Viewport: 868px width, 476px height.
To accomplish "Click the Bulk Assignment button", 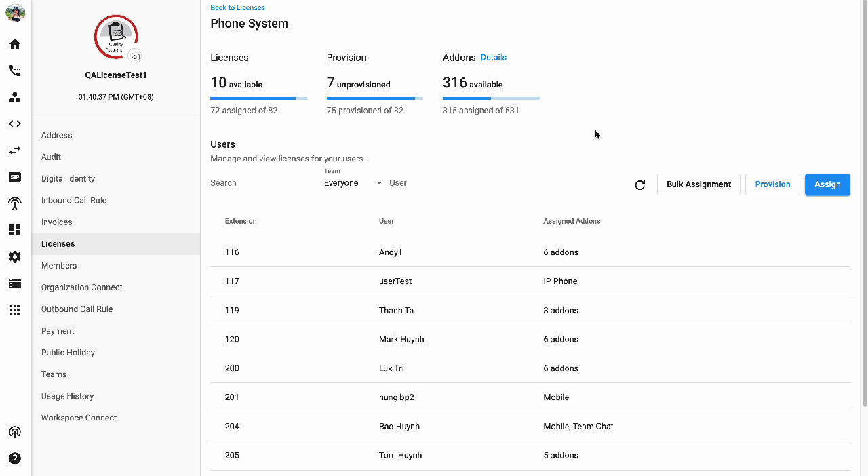I will (x=698, y=184).
